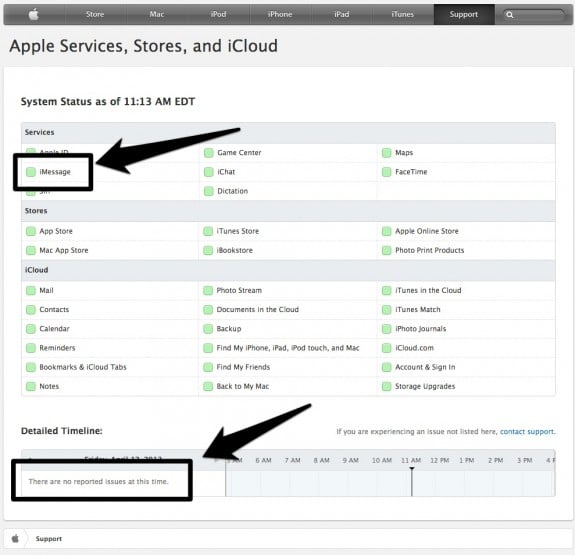
Task: Click the iBookstore status icon
Action: (208, 250)
